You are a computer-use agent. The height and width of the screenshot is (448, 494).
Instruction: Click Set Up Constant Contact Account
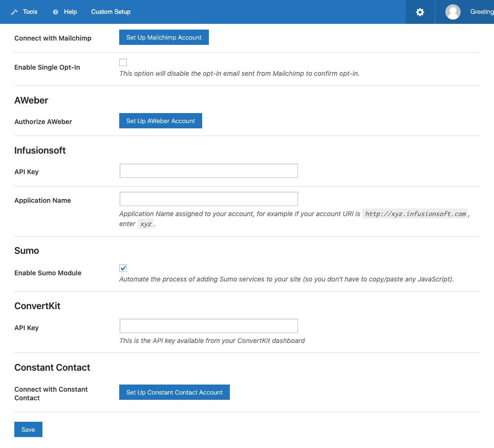click(x=175, y=392)
